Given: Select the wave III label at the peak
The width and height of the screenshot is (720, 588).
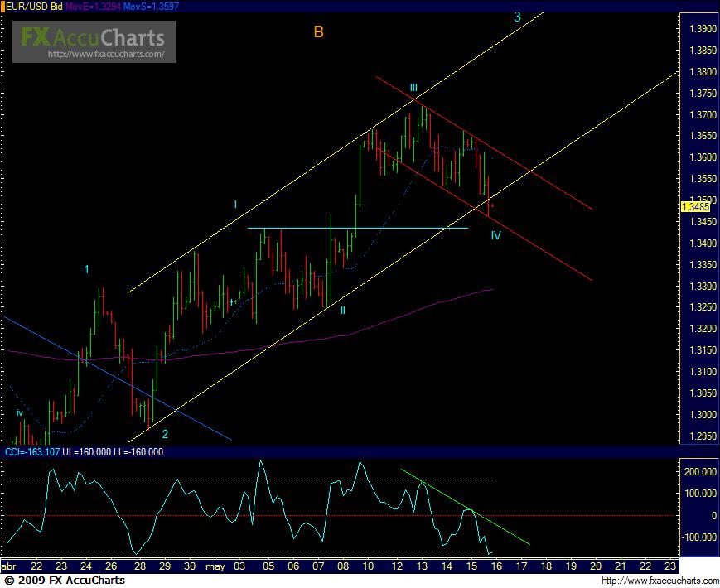Looking at the screenshot, I should (x=413, y=88).
